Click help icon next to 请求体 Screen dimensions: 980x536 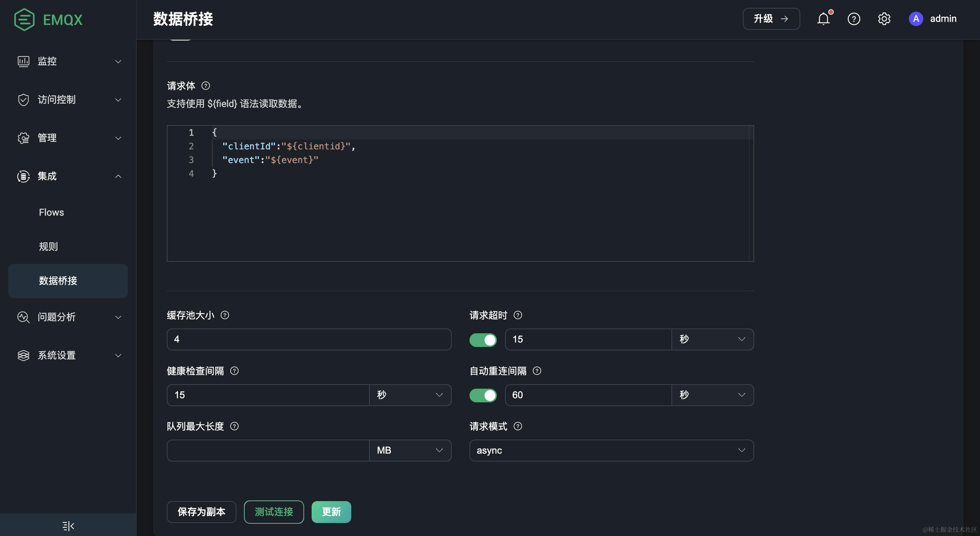pos(206,86)
